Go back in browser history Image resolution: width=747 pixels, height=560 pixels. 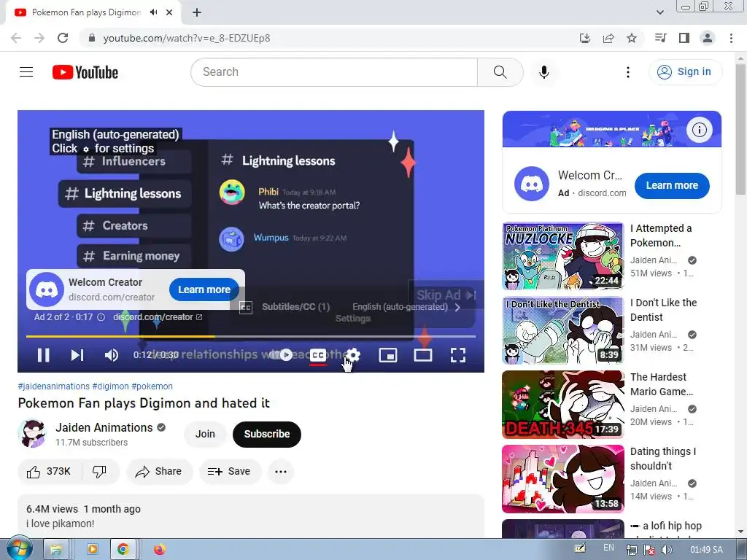coord(16,38)
